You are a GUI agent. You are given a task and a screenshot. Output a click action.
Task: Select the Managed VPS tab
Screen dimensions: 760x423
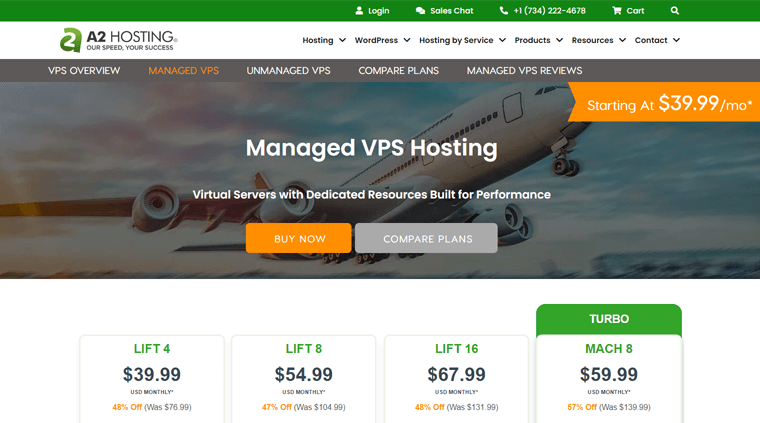click(184, 71)
